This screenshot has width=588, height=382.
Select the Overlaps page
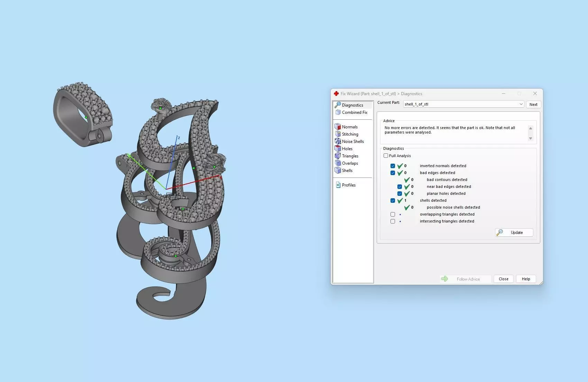tap(350, 163)
